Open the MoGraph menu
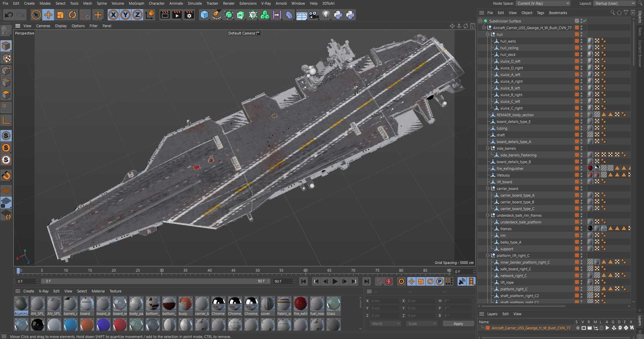 click(x=136, y=3)
